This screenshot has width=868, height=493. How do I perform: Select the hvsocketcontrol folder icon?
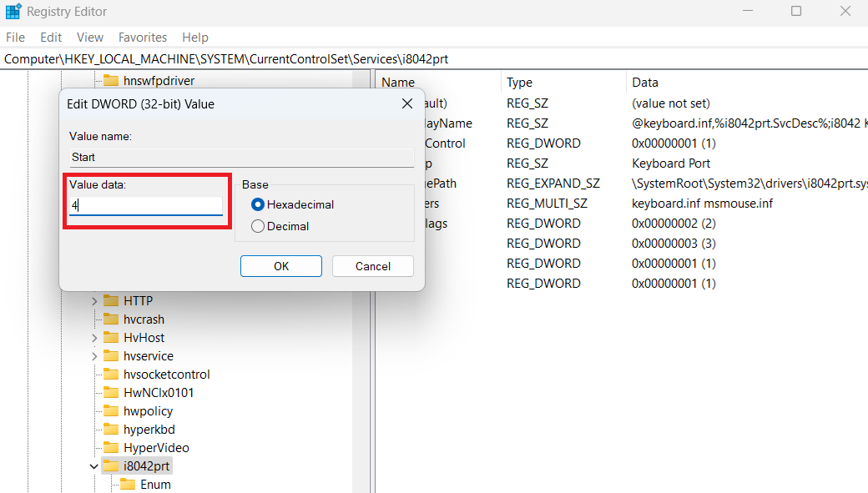[111, 374]
